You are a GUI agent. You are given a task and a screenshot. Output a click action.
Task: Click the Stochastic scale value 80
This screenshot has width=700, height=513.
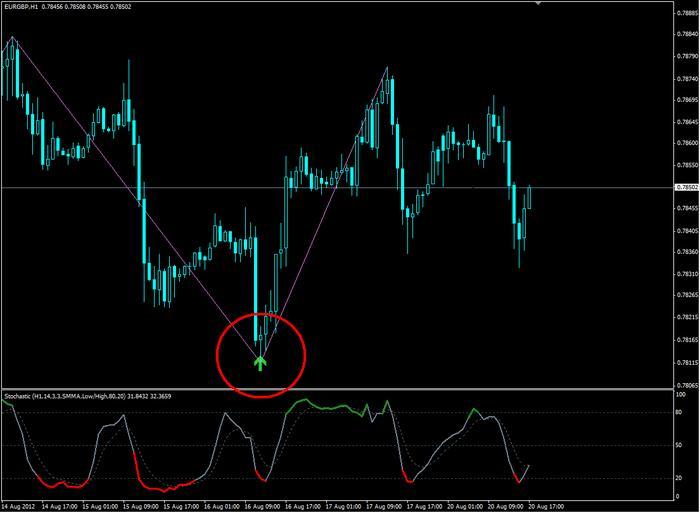679,413
